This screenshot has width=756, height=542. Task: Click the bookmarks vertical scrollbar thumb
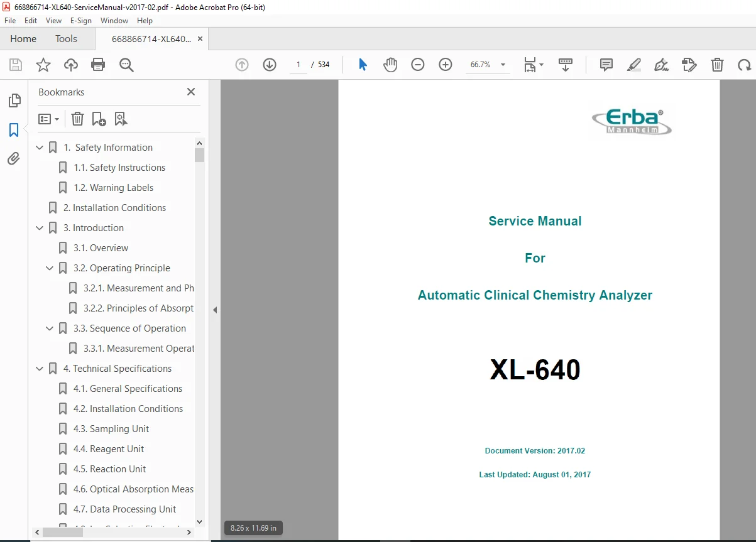point(200,155)
